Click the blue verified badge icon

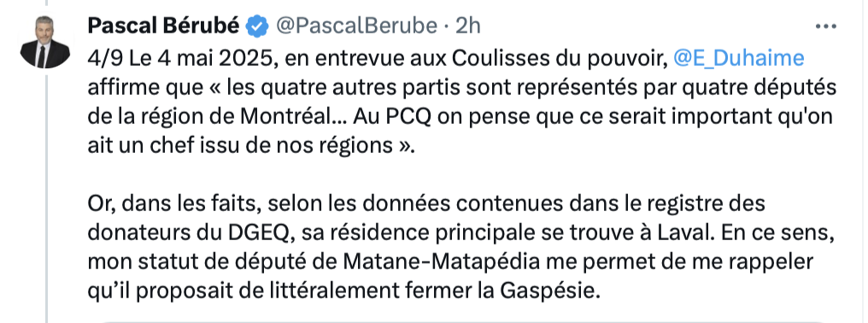click(x=257, y=26)
